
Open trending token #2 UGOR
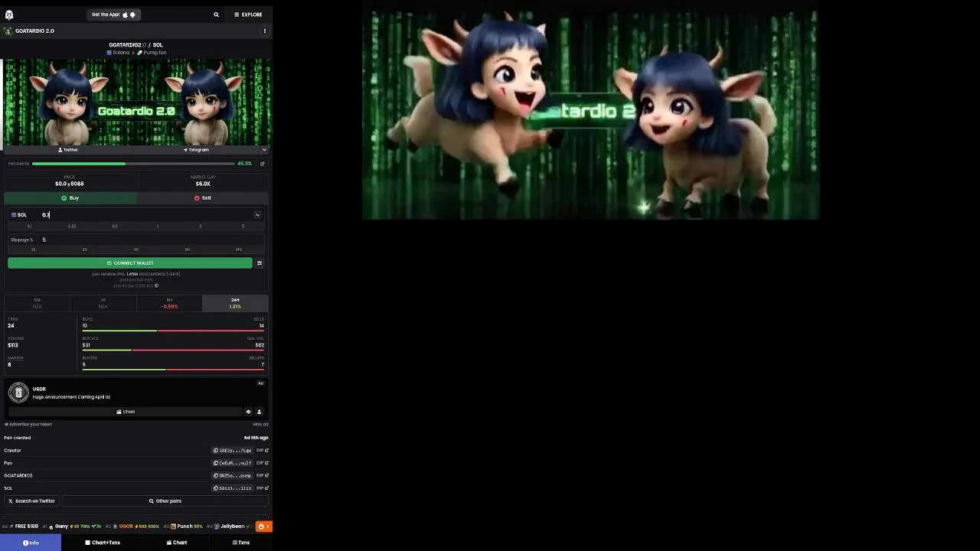[134, 527]
